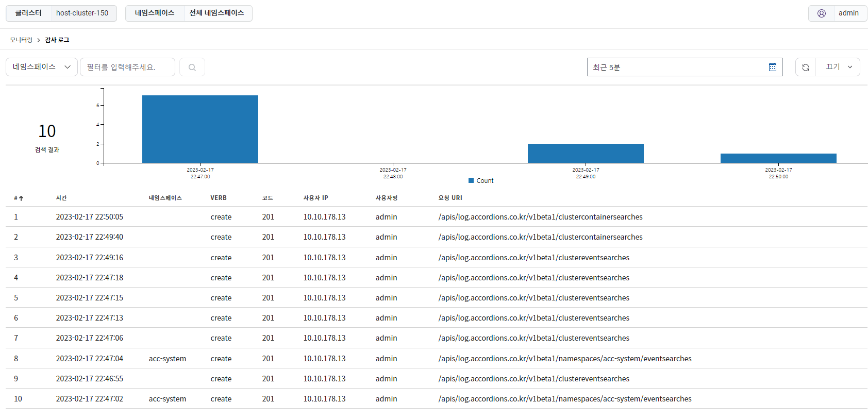Open the calendar date picker icon

[772, 67]
